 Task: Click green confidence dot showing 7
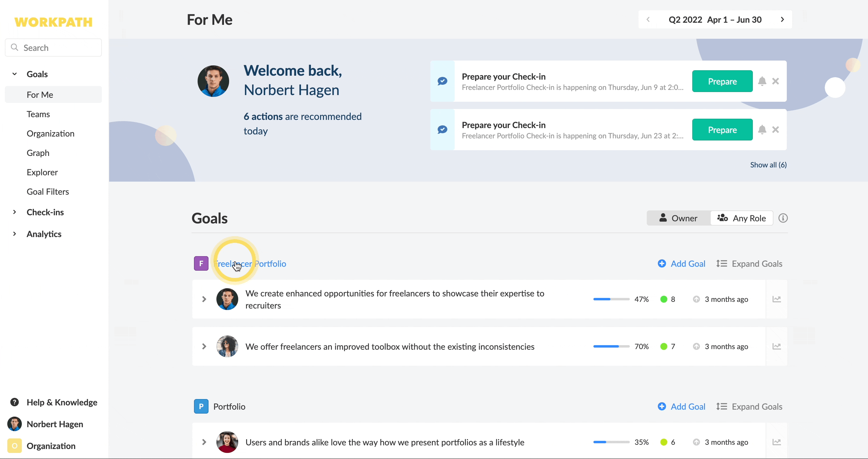pyautogui.click(x=664, y=346)
